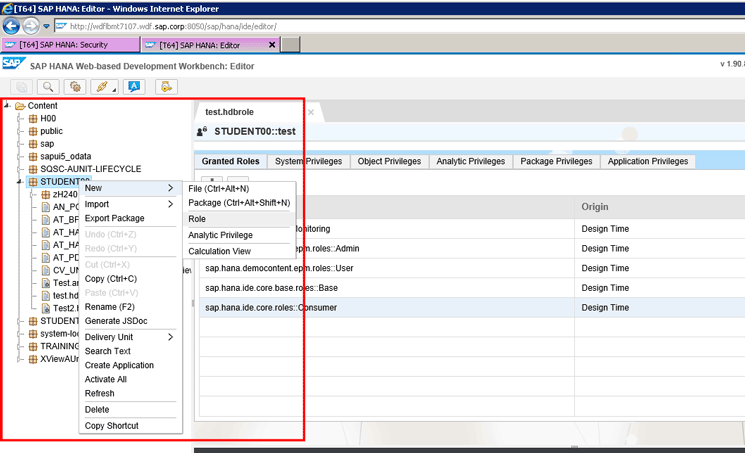Click the Test.ar file icon

click(x=46, y=283)
